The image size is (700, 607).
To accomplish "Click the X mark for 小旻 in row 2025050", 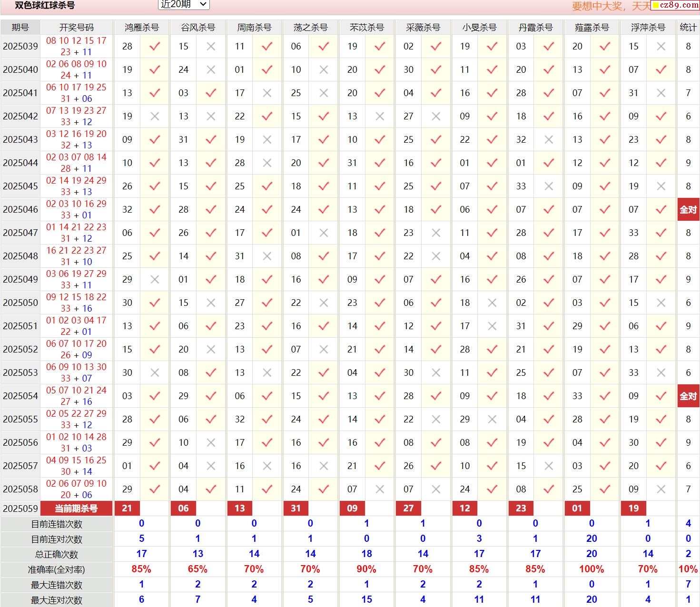I will point(493,303).
